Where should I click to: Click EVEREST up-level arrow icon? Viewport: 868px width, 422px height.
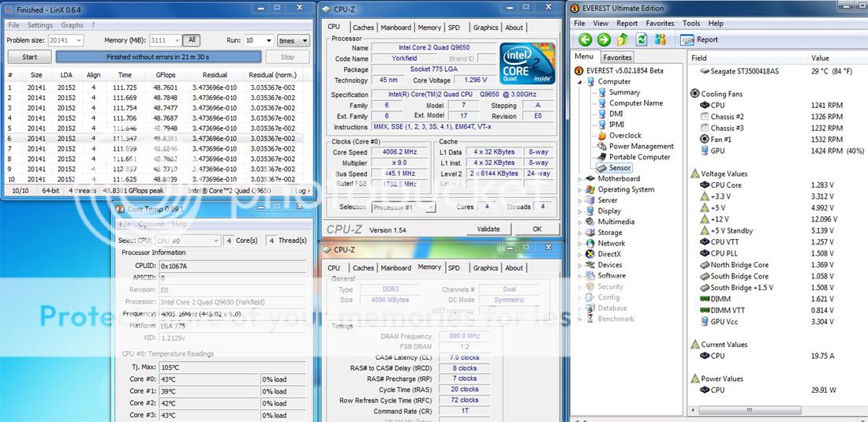pyautogui.click(x=623, y=39)
